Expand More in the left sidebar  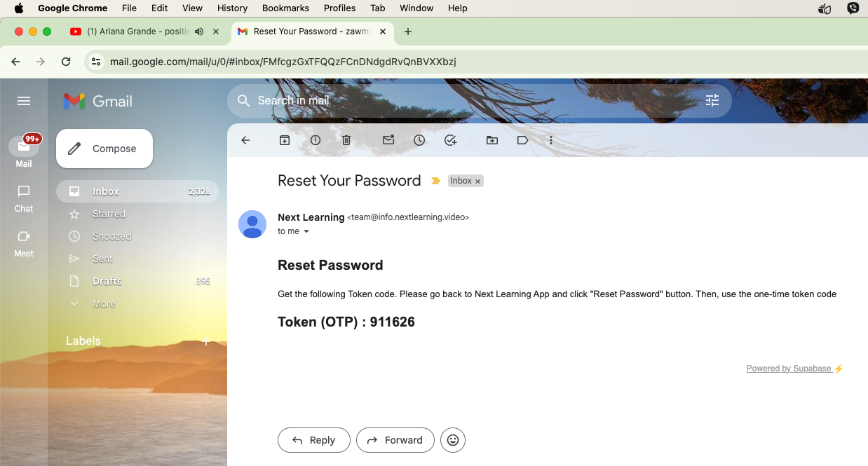pos(104,303)
